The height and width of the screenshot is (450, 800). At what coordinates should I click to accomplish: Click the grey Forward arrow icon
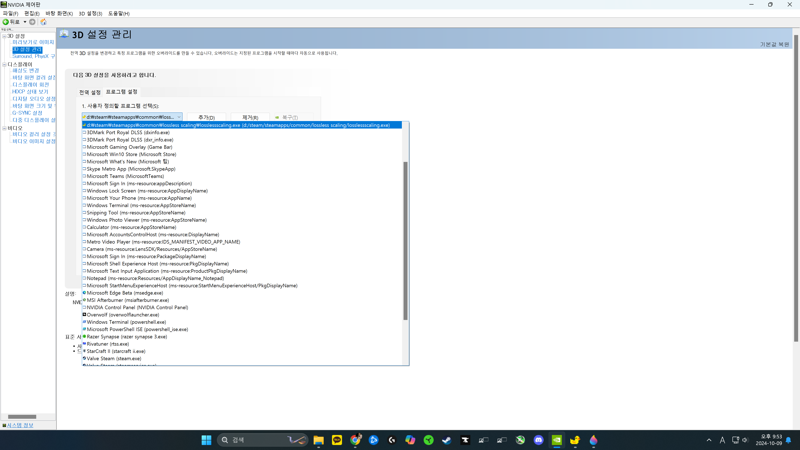coord(32,22)
